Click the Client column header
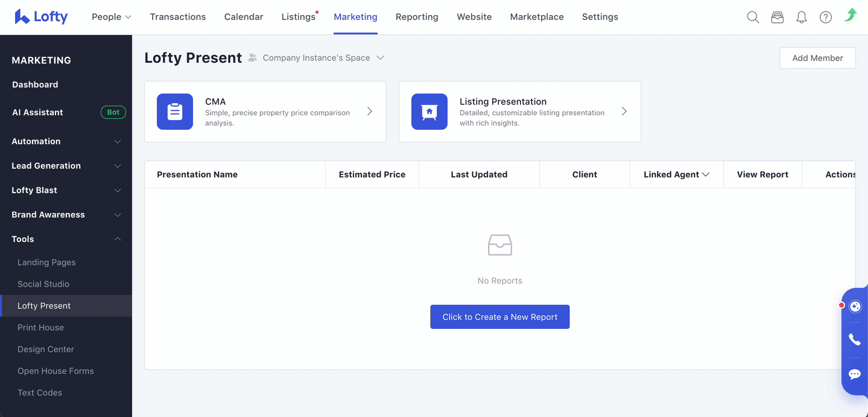The height and width of the screenshot is (417, 868). [584, 174]
